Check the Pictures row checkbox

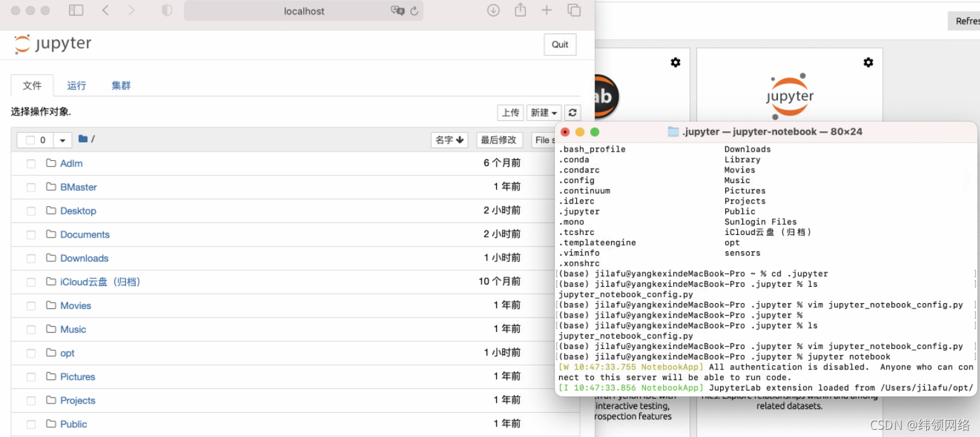(x=31, y=377)
